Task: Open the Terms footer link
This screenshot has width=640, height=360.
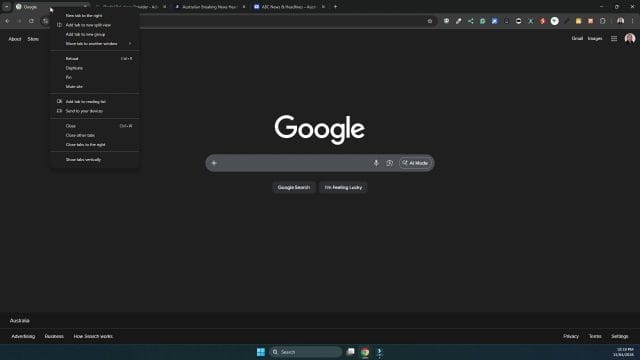Action: point(595,336)
